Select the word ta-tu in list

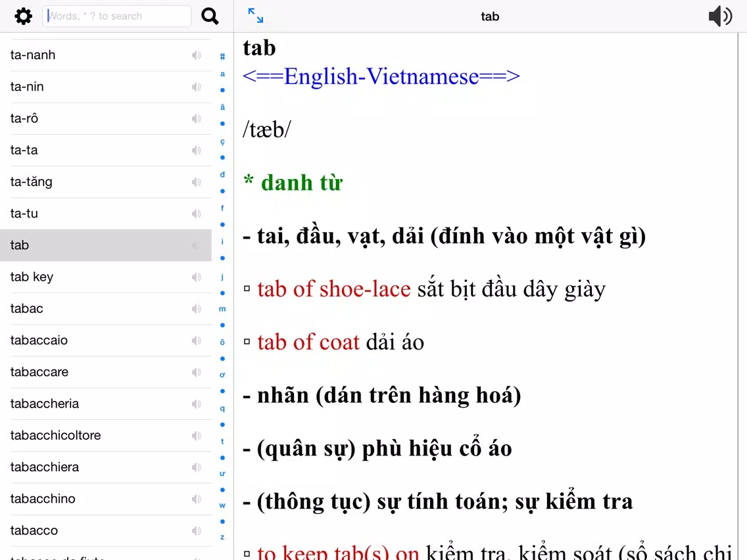[106, 214]
